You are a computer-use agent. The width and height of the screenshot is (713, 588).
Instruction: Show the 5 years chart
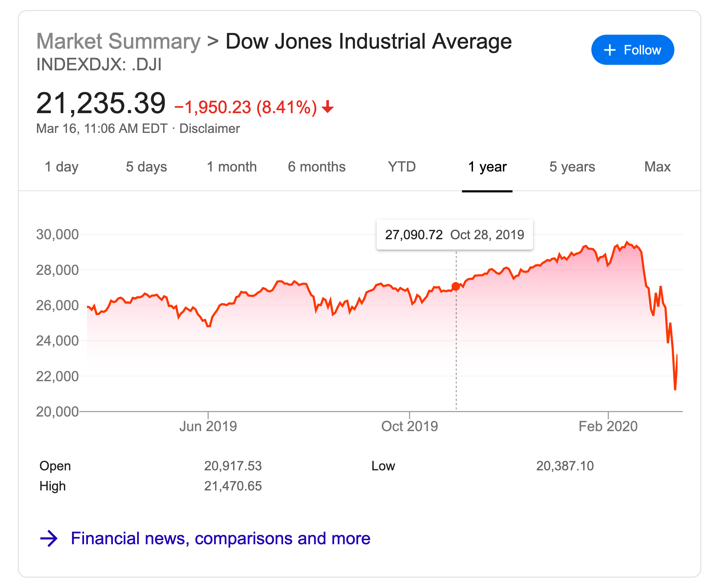click(572, 167)
